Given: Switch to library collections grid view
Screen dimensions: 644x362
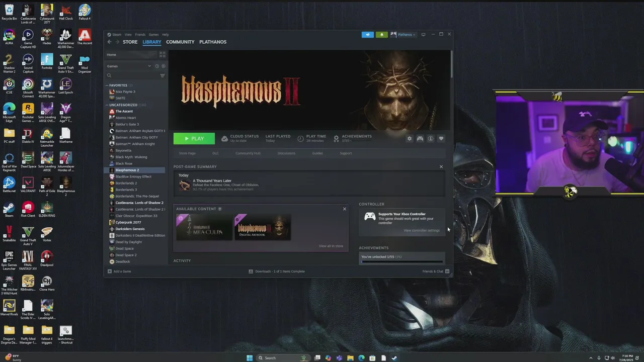Looking at the screenshot, I should 162,54.
